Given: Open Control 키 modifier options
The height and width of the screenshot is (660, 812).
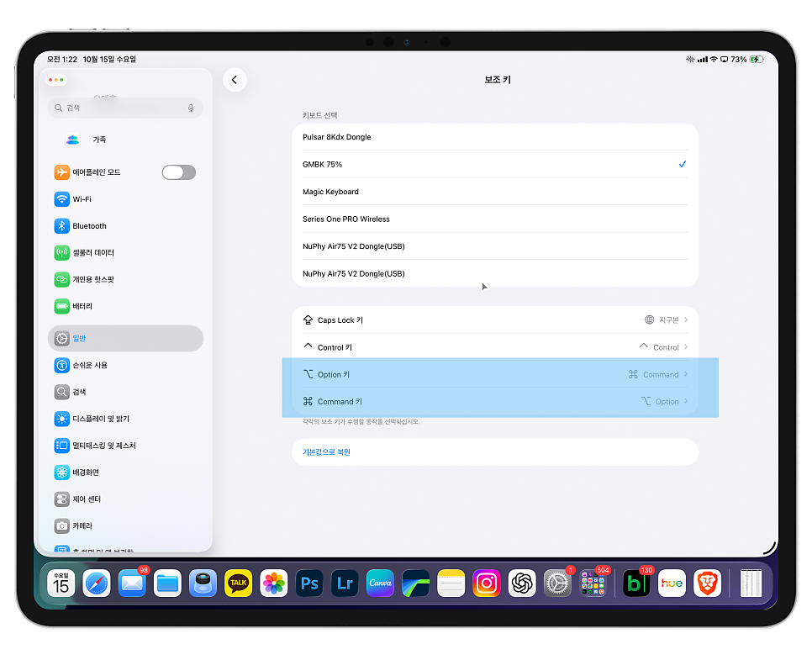Looking at the screenshot, I should click(495, 347).
